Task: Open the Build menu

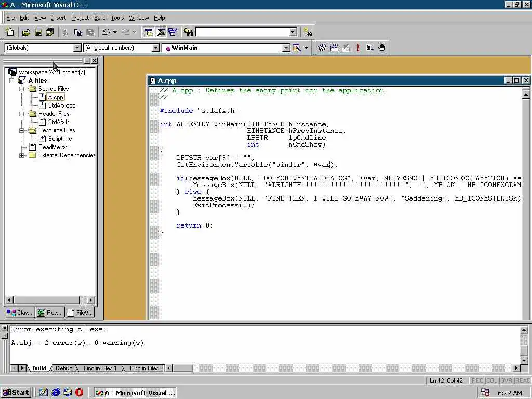Action: [x=100, y=18]
